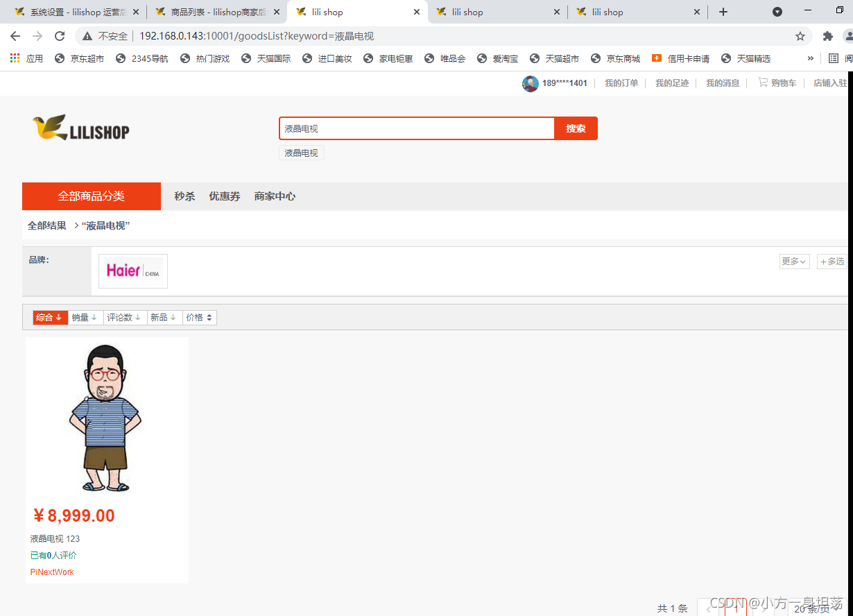The image size is (853, 616).
Task: Click the browser reload icon
Action: pos(59,36)
